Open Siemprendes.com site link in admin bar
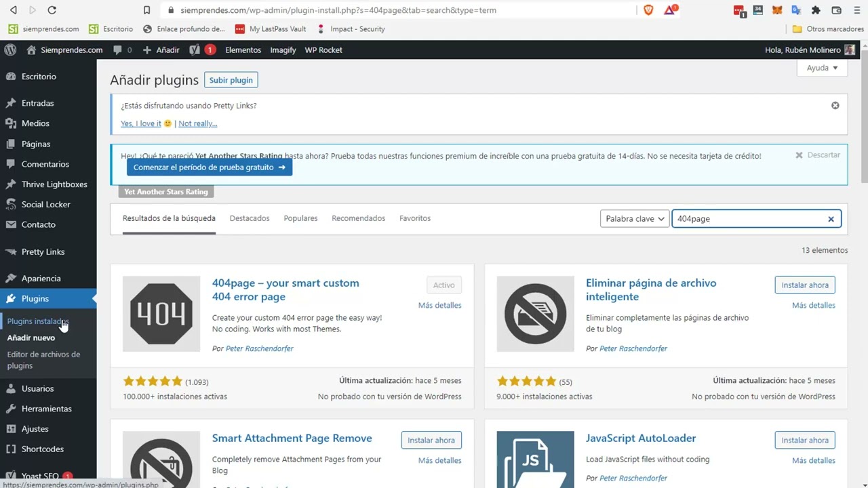This screenshot has width=868, height=488. (x=64, y=50)
